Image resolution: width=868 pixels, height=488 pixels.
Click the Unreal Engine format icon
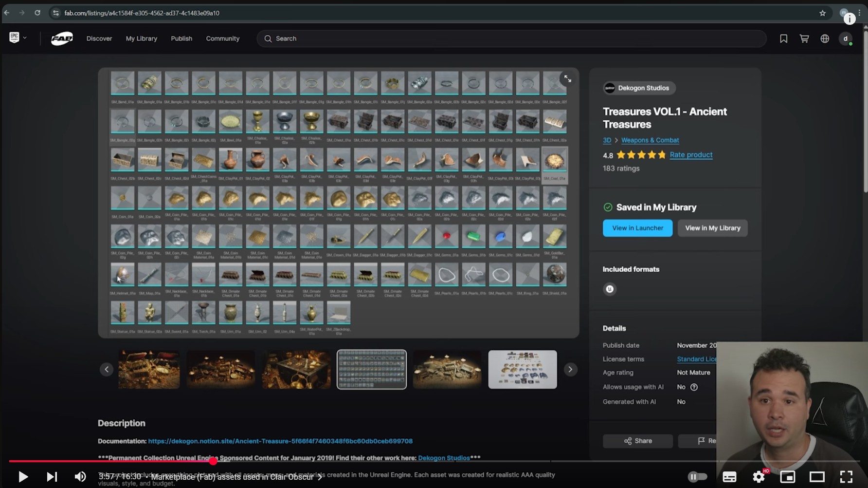click(610, 289)
